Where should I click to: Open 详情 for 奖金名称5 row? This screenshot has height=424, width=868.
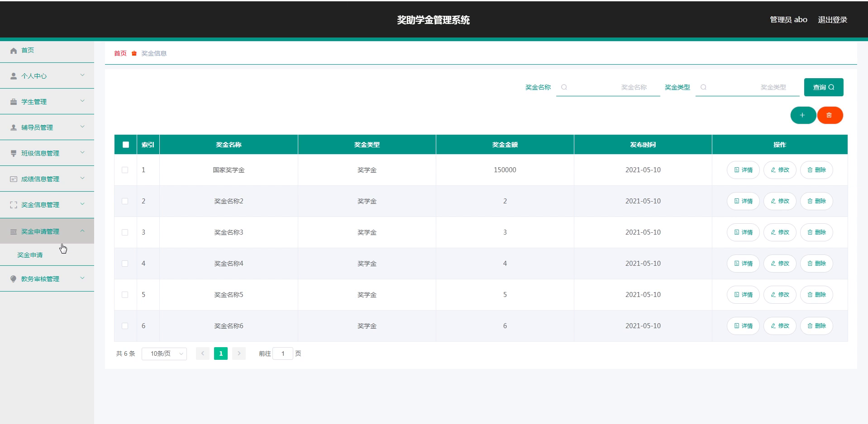tap(743, 295)
